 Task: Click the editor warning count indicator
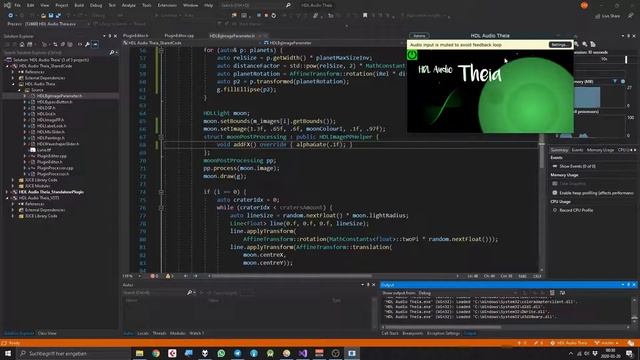click(x=169, y=276)
